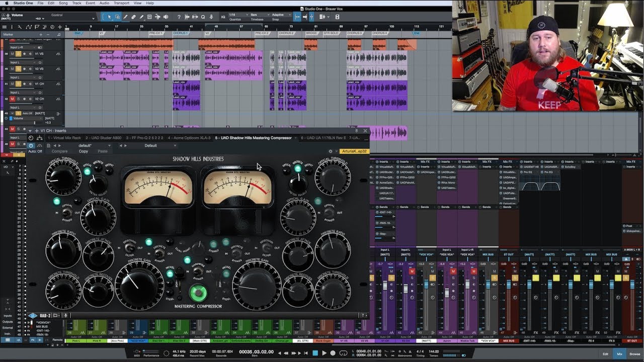
Task: Click the green hardwire bypass power button
Action: (198, 292)
